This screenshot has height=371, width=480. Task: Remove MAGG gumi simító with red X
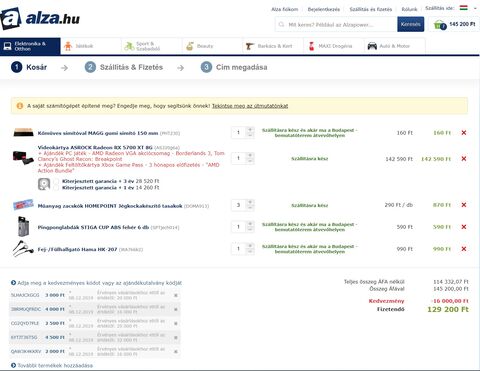[464, 133]
